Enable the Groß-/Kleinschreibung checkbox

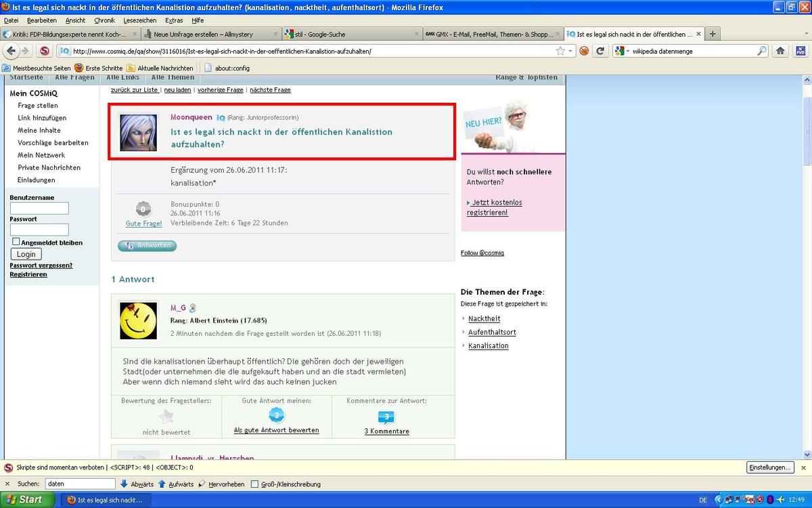[254, 484]
